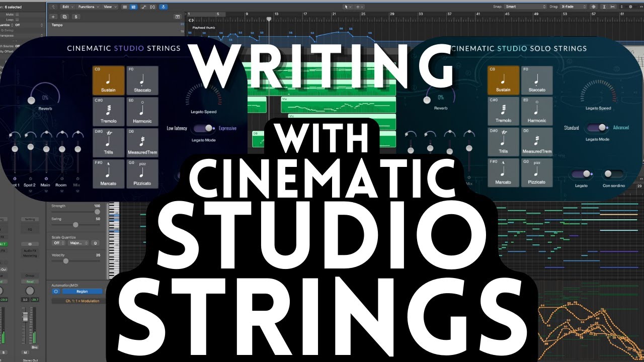Click the M mute button on channel strip
Image resolution: width=644 pixels, height=362 pixels.
tap(25, 353)
